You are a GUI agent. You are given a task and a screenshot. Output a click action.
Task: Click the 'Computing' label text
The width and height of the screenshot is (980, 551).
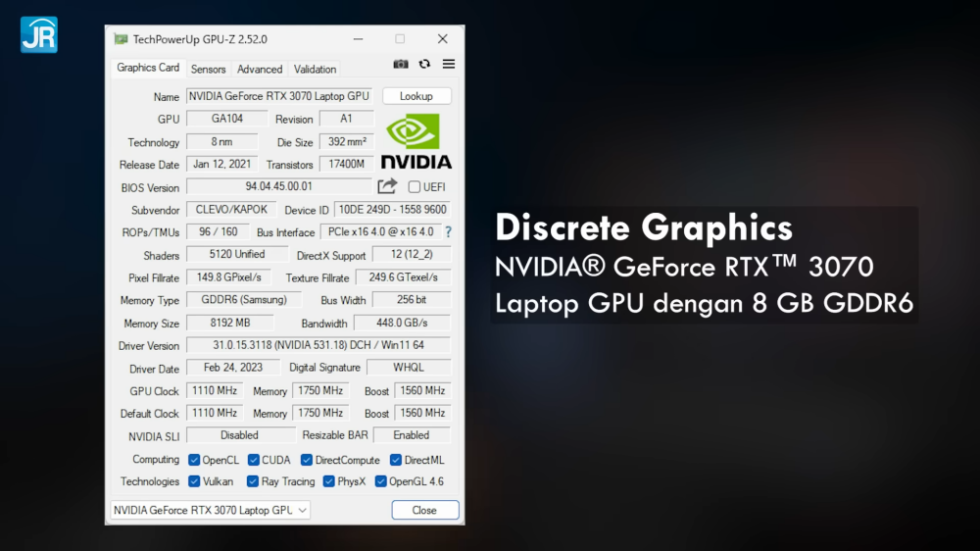(x=156, y=460)
